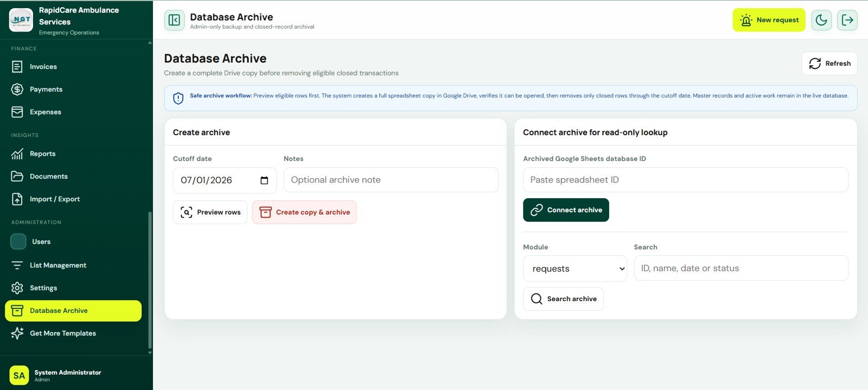Open the Reports section
Image resolution: width=868 pixels, height=390 pixels.
click(x=73, y=154)
